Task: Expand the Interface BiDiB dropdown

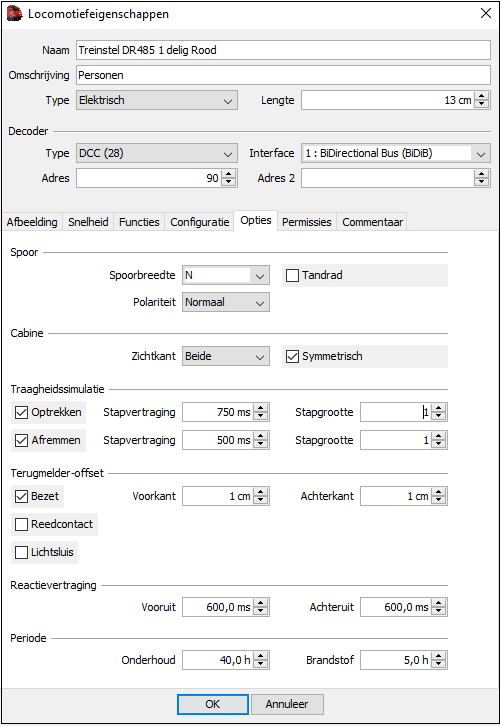Action: click(x=396, y=153)
